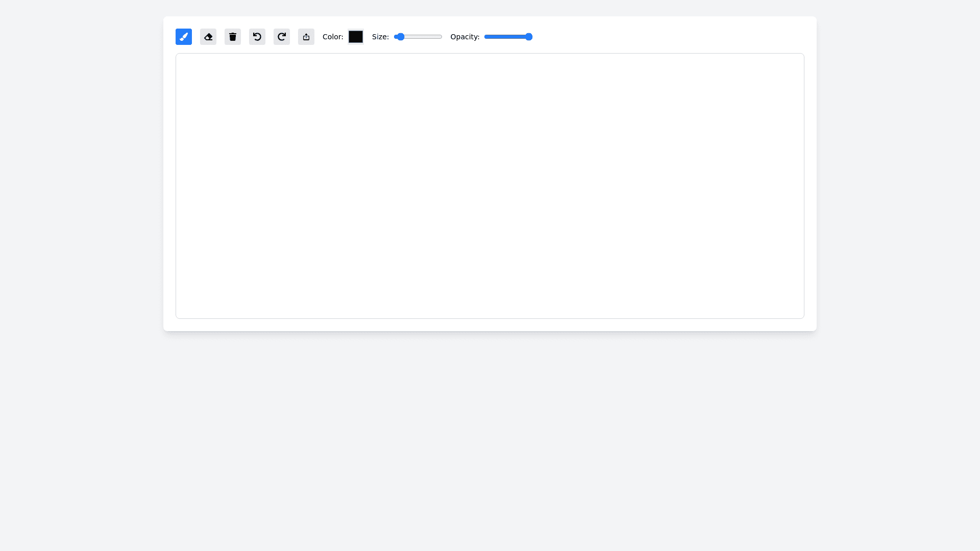The width and height of the screenshot is (980, 551).
Task: Click the midpoint of the Opacity slider
Action: pos(508,37)
